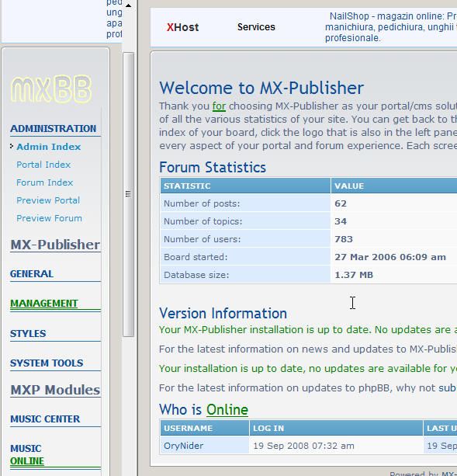
Task: Click the username OryNider
Action: tap(183, 446)
